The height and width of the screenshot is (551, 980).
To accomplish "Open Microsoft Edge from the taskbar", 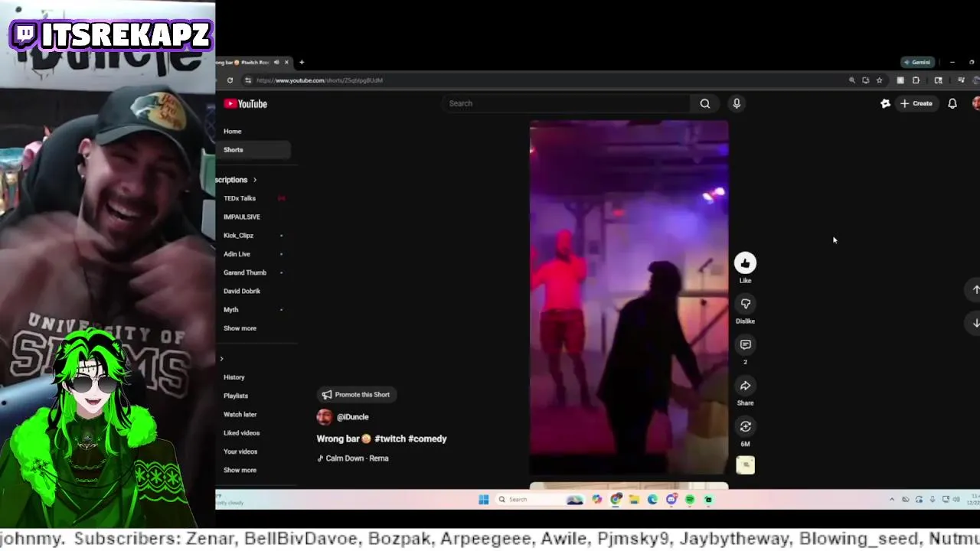I will [652, 500].
